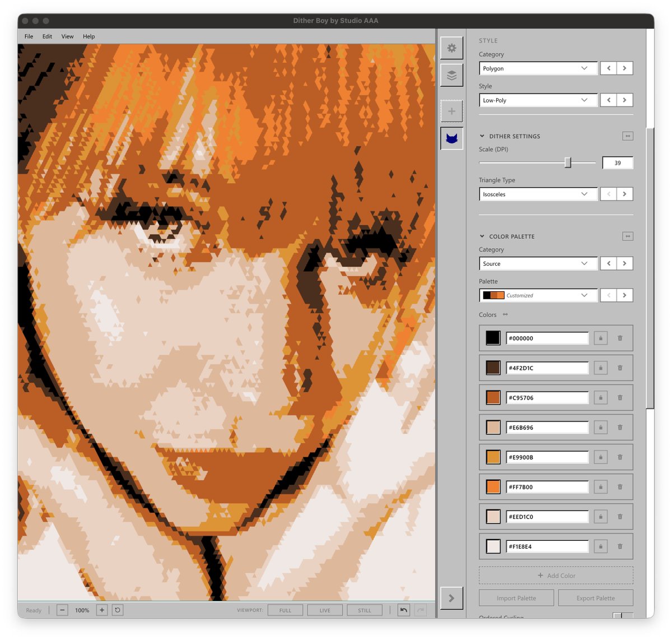Lock the #4F2D1C color
Viewport: 672px width, 640px height.
click(600, 368)
